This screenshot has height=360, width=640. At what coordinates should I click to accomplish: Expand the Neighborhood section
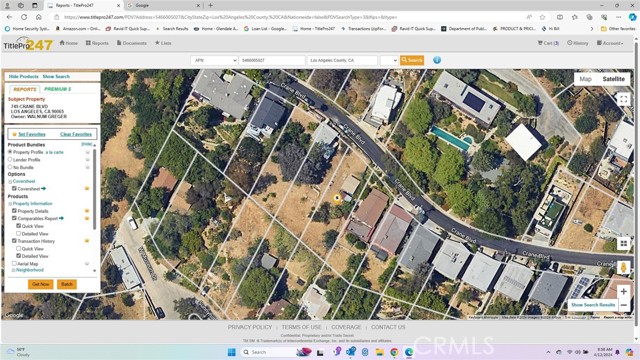tap(13, 270)
